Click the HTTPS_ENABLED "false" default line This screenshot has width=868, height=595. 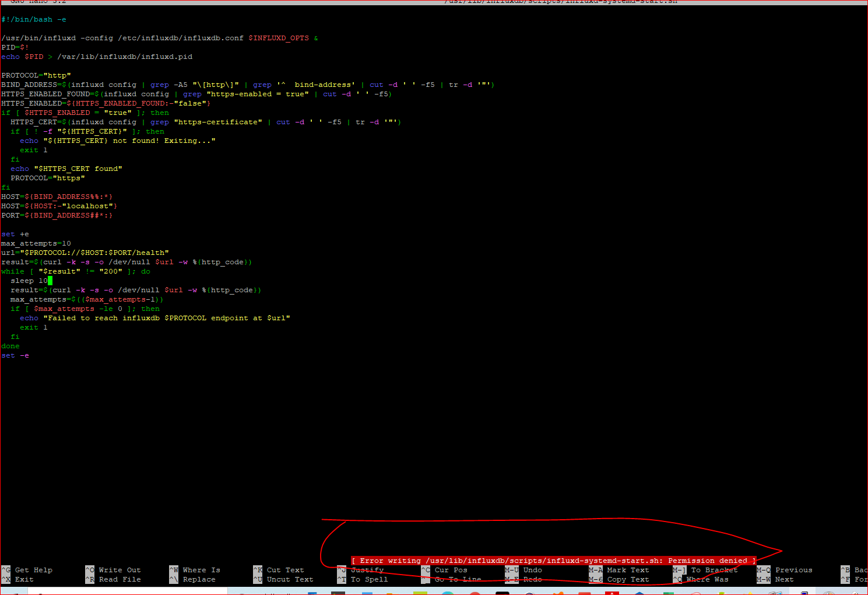(106, 103)
